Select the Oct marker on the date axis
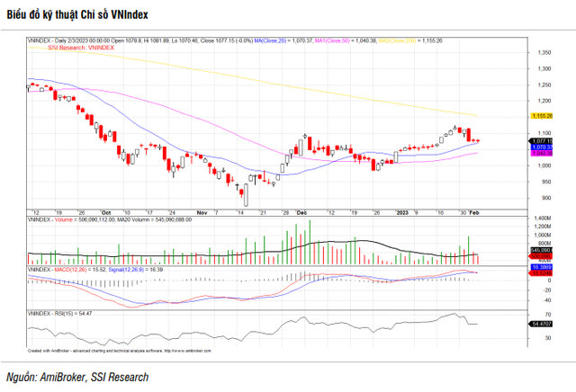576x392 pixels. pos(106,213)
